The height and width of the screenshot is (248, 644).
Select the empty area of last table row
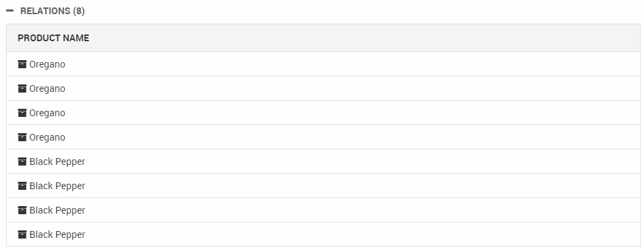click(361, 234)
